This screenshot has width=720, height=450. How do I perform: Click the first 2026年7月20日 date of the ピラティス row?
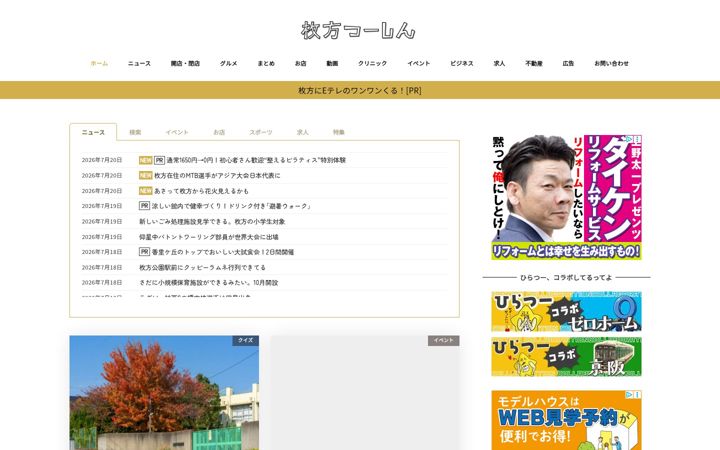(102, 160)
